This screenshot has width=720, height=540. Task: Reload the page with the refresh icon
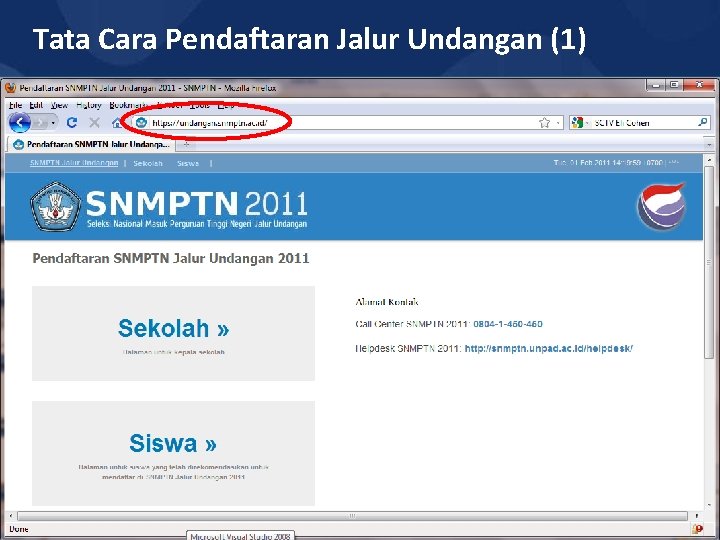[x=72, y=123]
